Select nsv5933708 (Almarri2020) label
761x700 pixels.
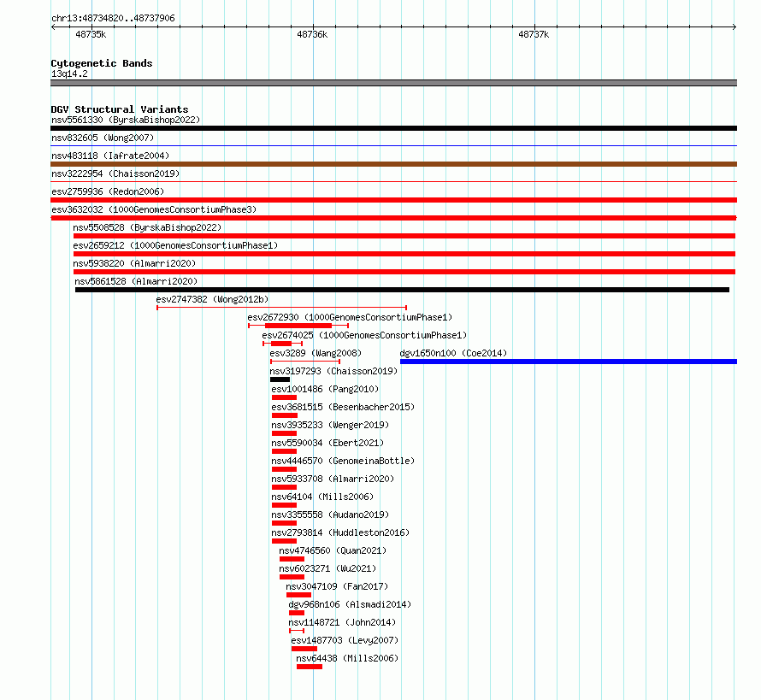click(333, 479)
